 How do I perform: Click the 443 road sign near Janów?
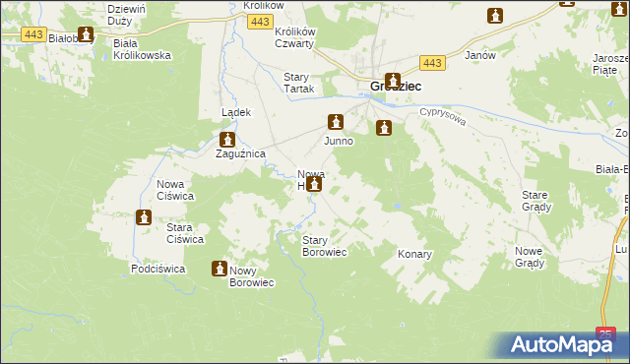pos(432,63)
